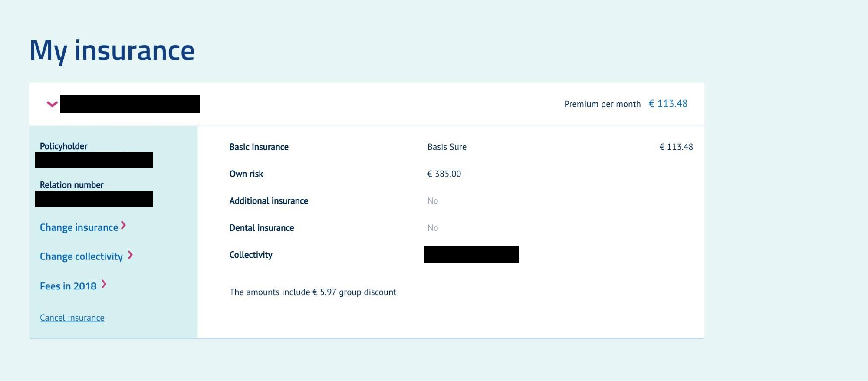Click the Relation number label
Image resolution: width=868 pixels, height=381 pixels.
point(72,185)
